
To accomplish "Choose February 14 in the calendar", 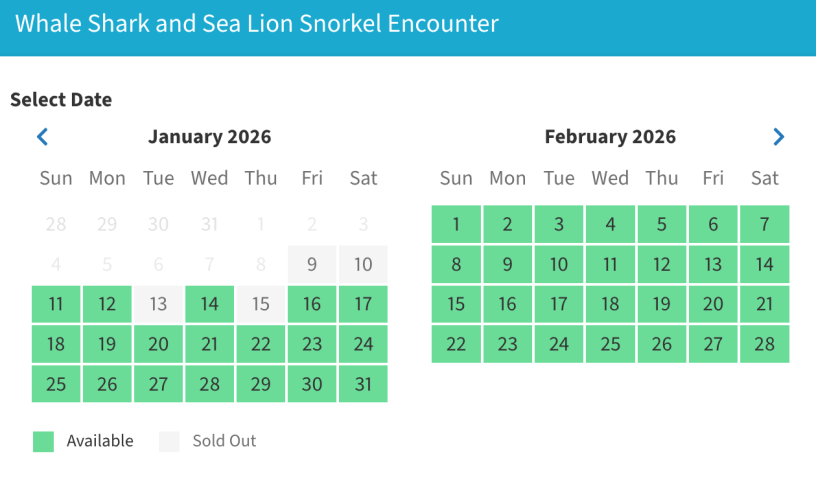I will (764, 264).
